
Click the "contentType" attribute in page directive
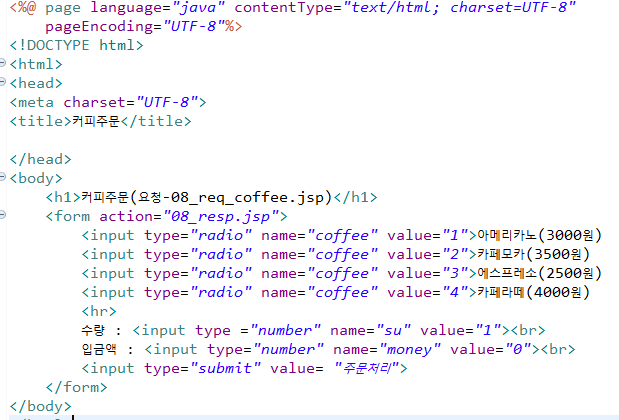[x=283, y=8]
